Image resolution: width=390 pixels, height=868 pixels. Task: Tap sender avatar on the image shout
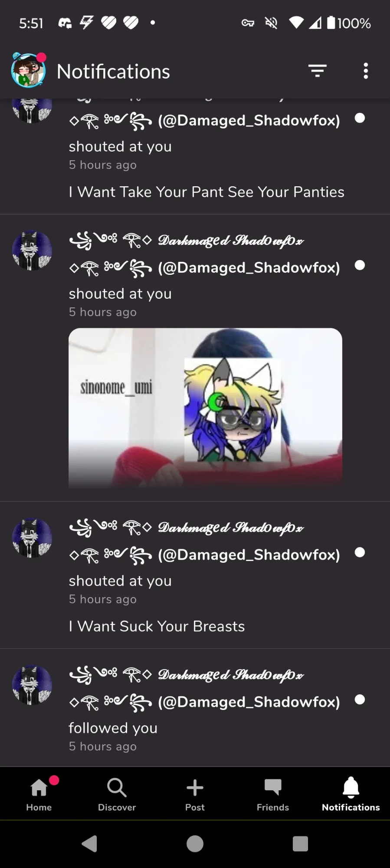32,251
